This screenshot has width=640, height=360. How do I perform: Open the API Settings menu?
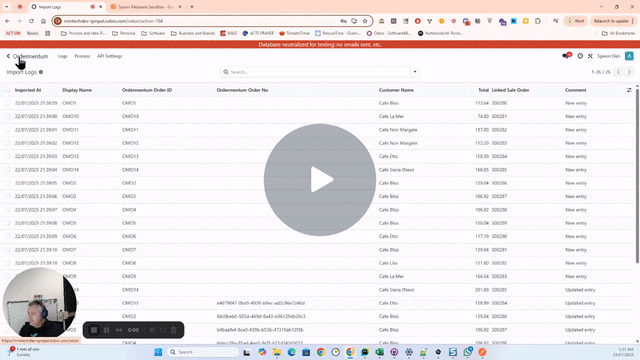coord(109,56)
